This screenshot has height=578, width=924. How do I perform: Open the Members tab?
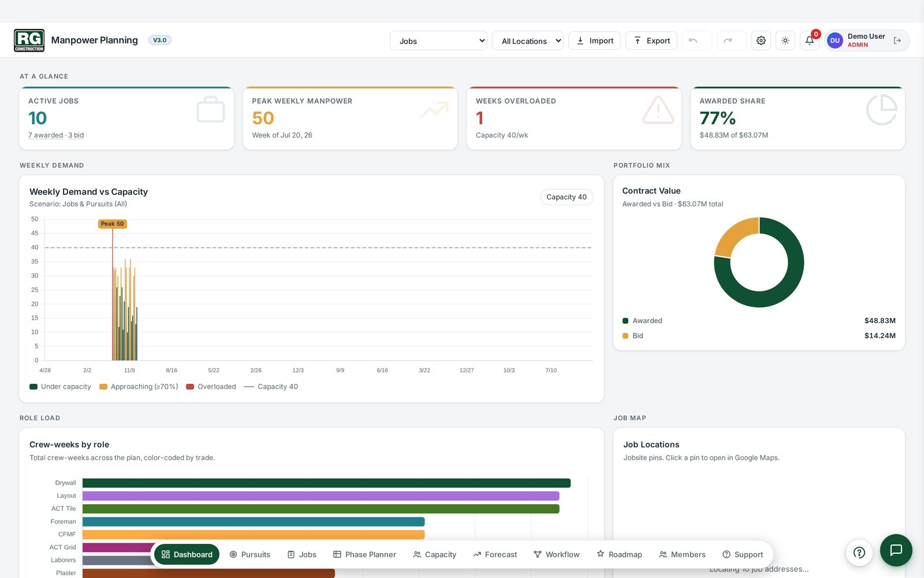click(x=682, y=554)
